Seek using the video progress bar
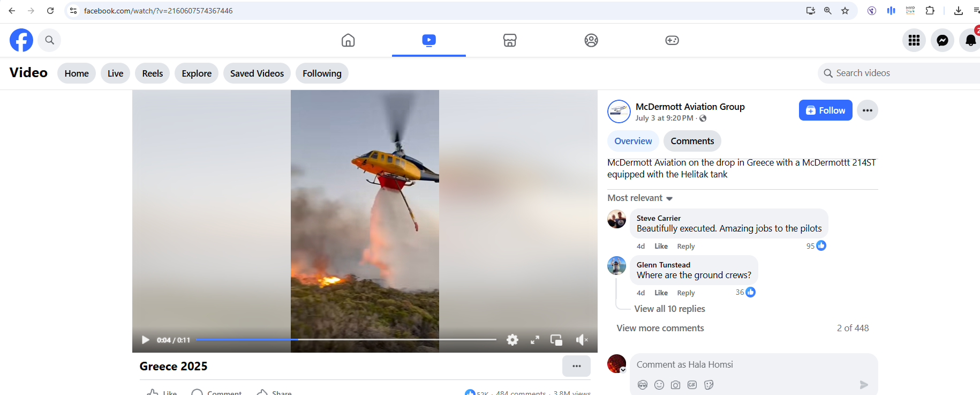The image size is (980, 395). (x=346, y=339)
